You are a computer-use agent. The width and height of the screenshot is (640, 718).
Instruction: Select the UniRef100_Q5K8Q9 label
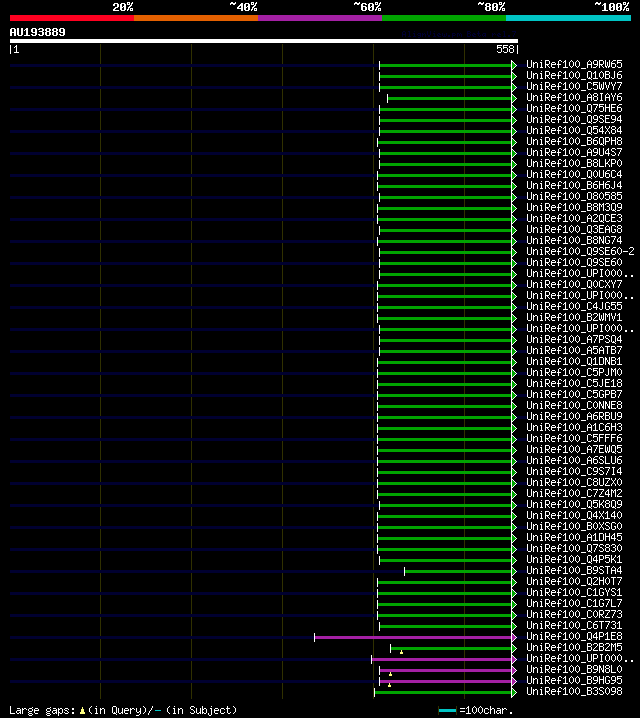(574, 504)
